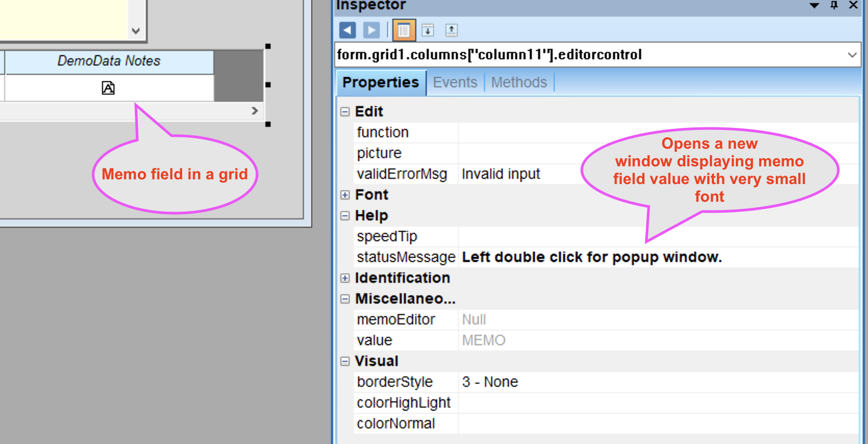Click the Inspector back arrow button
The height and width of the screenshot is (444, 868).
[x=348, y=30]
